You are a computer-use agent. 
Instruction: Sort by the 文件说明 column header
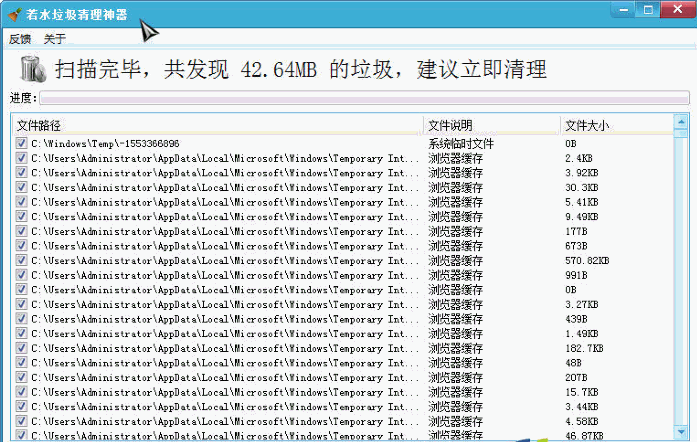(492, 125)
